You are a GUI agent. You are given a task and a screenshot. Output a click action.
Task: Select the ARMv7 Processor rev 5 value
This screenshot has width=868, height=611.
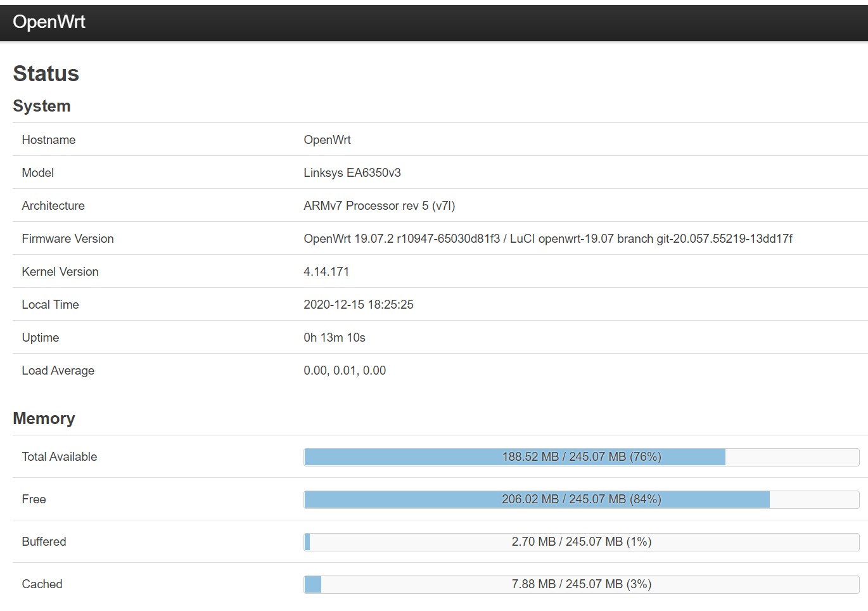point(380,206)
